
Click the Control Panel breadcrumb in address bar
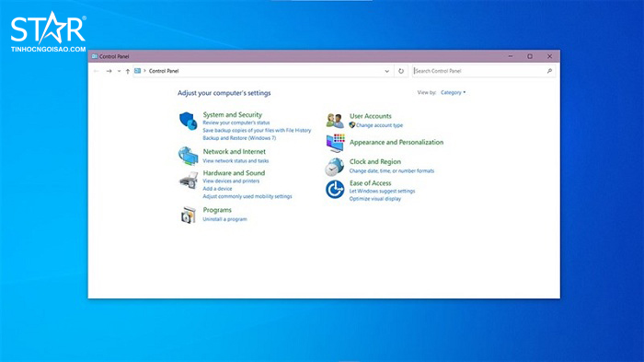click(164, 71)
